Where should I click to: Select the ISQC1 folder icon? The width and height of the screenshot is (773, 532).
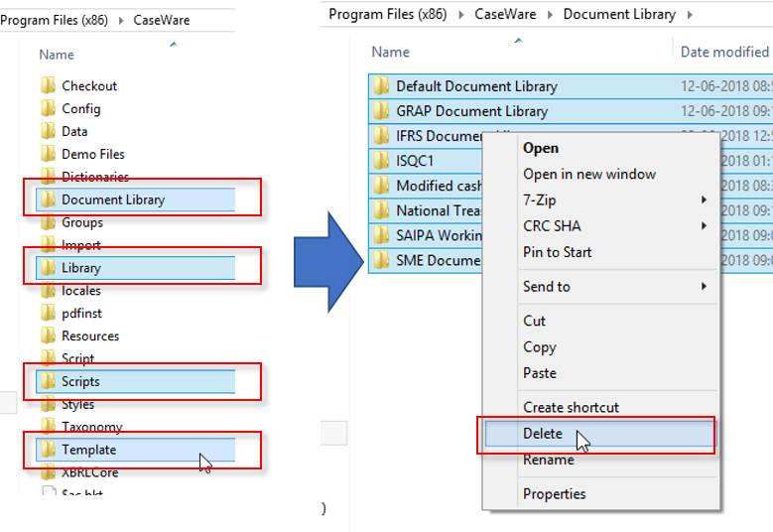[381, 160]
